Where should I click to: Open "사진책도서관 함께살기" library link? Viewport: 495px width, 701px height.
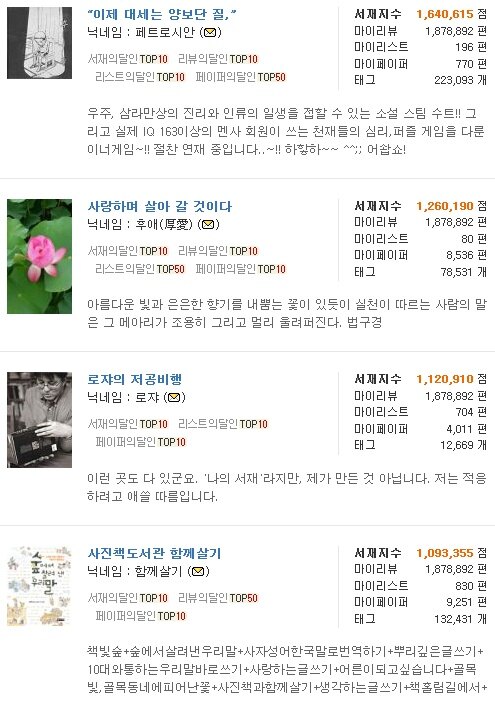point(154,553)
